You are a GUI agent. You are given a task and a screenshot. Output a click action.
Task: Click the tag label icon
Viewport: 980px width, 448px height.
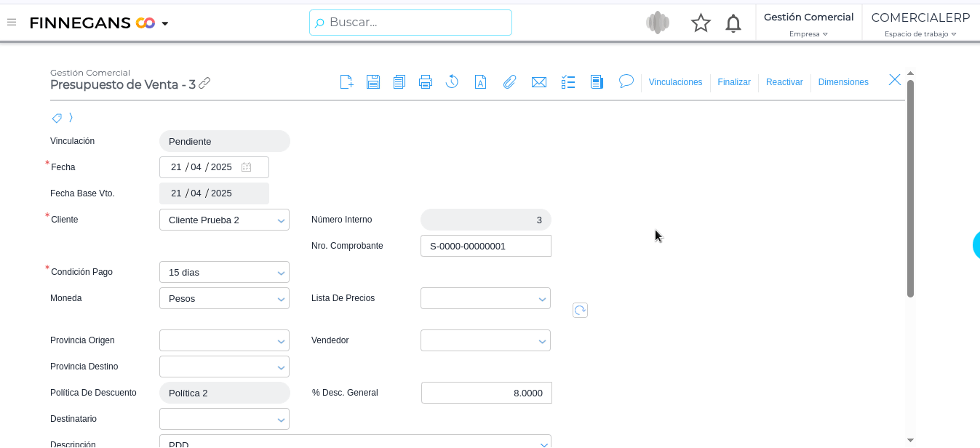57,118
